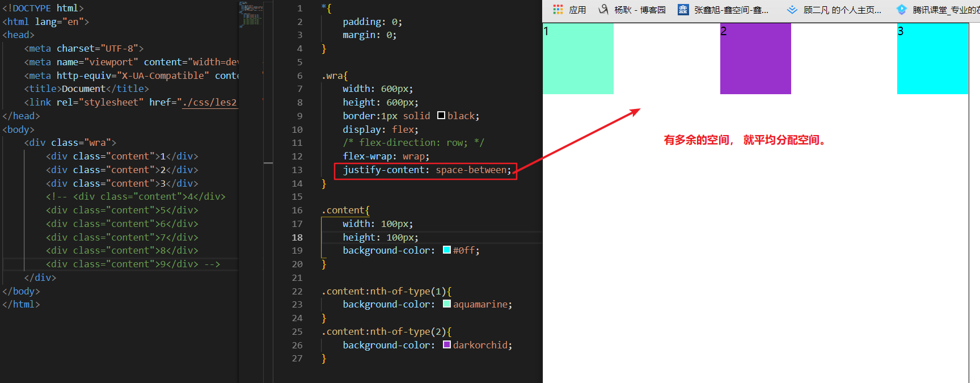The height and width of the screenshot is (383, 980).
Task: Click the meta charset="UTF-8" line
Action: click(x=83, y=48)
